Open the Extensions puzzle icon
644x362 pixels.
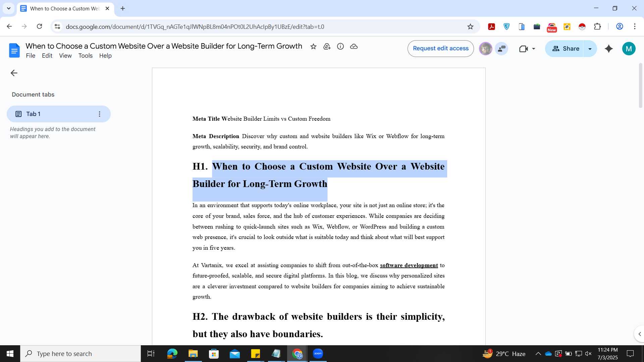(x=597, y=26)
